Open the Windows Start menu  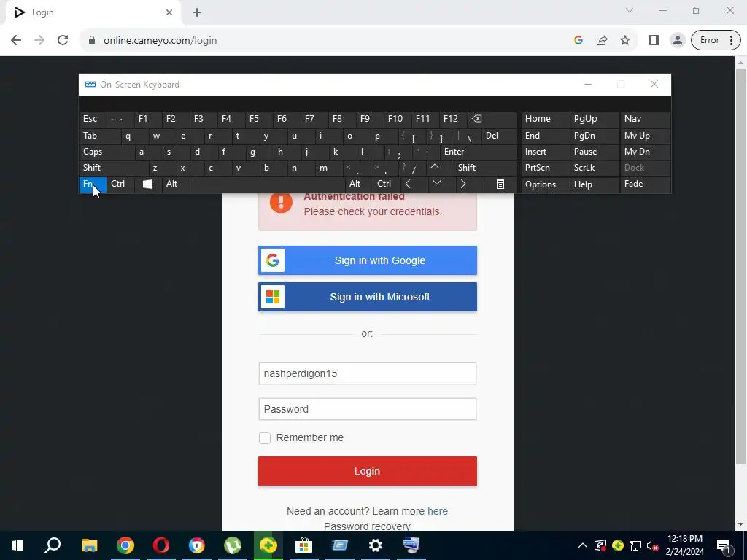[18, 545]
